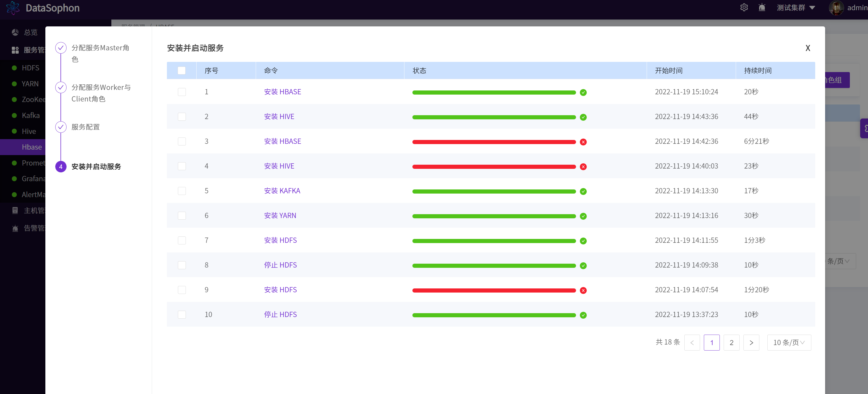Image resolution: width=868 pixels, height=394 pixels.
Task: Click success check icon for row 2 HIVE
Action: click(583, 117)
